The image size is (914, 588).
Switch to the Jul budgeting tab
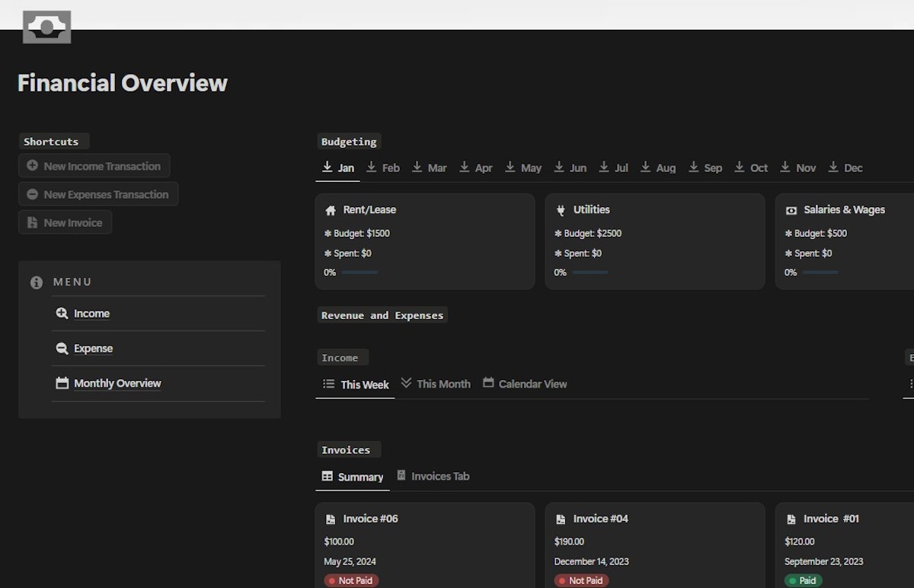(x=614, y=168)
